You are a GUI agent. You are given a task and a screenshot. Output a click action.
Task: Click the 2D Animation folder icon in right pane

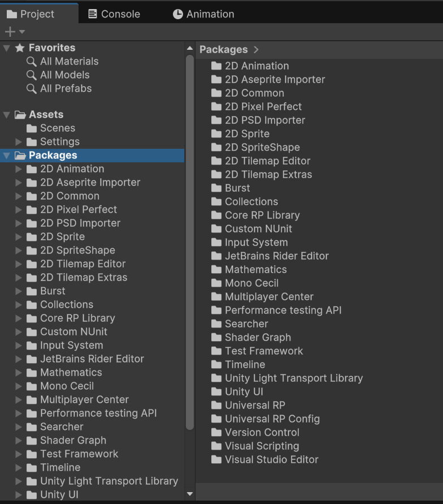click(x=216, y=66)
